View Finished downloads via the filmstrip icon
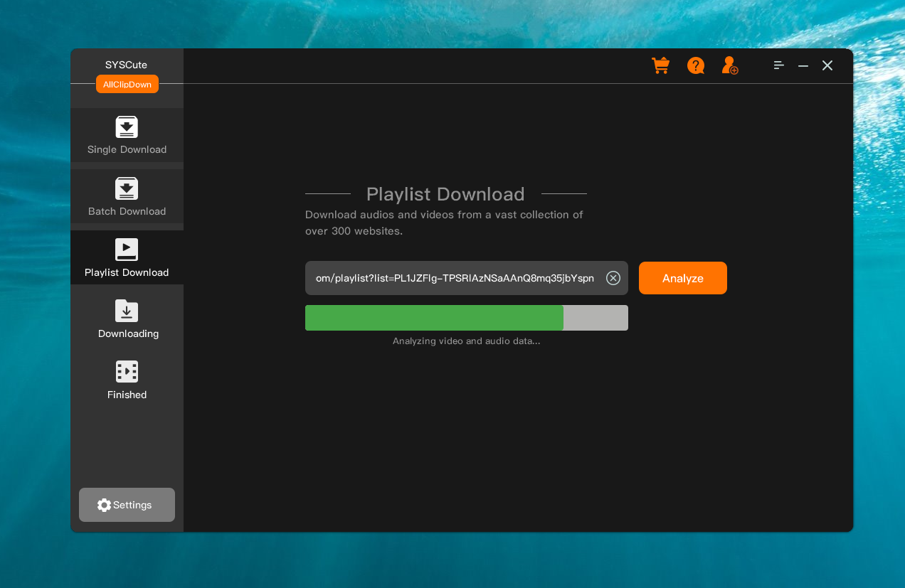This screenshot has width=905, height=588. tap(127, 370)
